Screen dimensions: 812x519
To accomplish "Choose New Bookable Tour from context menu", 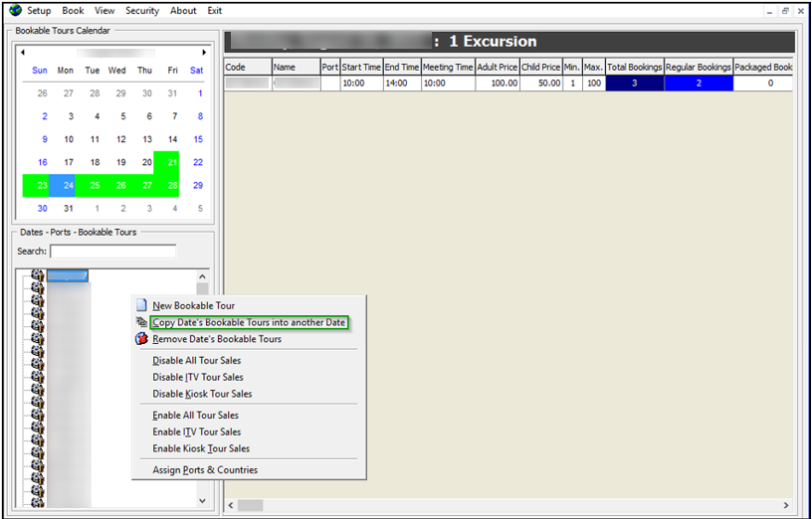I will pyautogui.click(x=193, y=306).
